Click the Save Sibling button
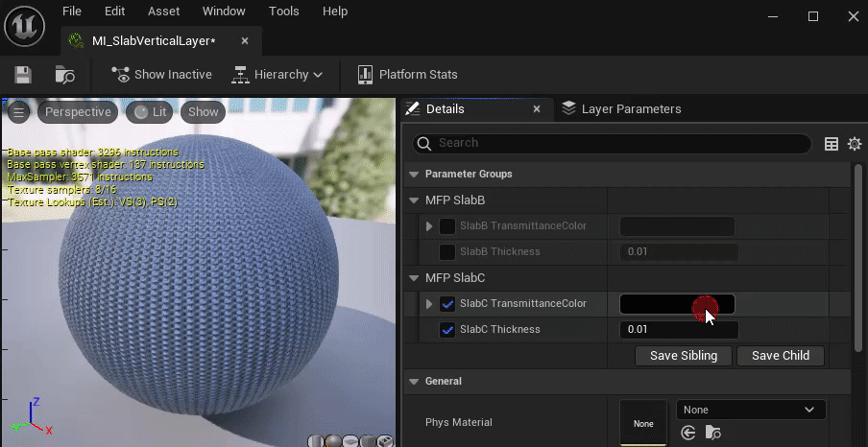 684,356
